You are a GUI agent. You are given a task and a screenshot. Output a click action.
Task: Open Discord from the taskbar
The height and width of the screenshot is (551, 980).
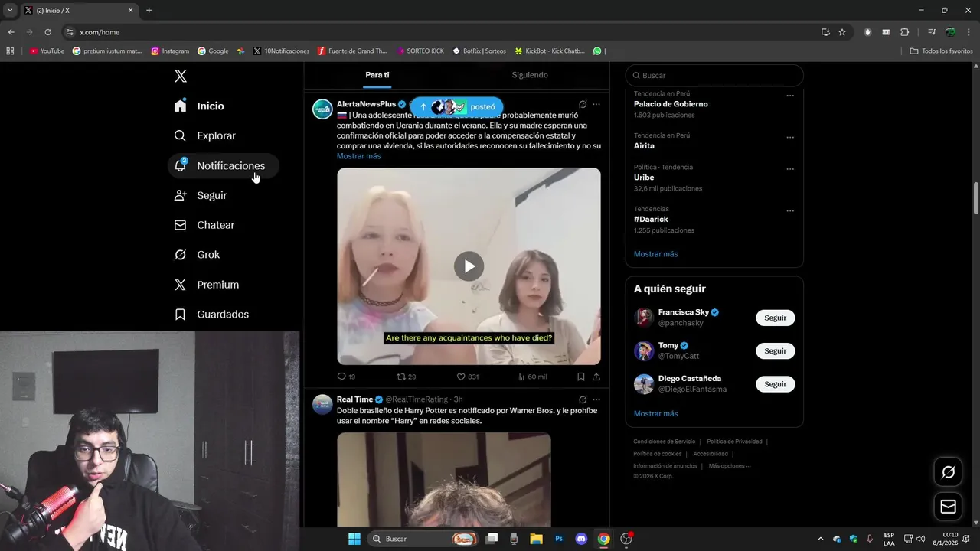click(580, 539)
